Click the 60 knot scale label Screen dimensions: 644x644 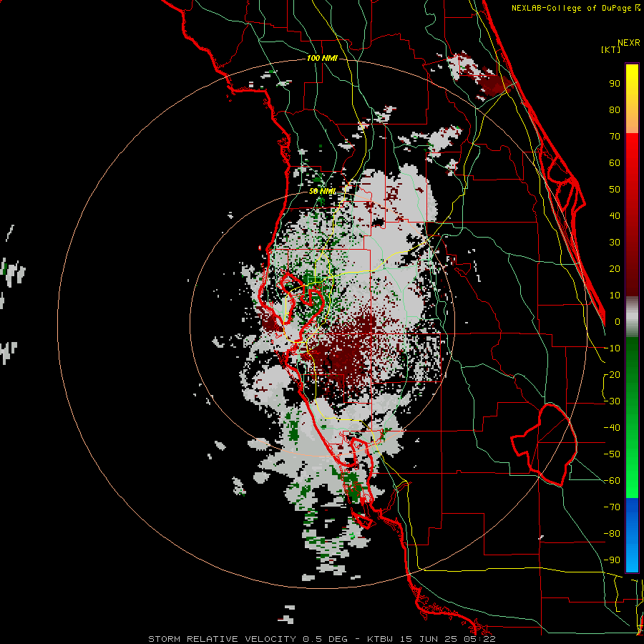pyautogui.click(x=615, y=163)
